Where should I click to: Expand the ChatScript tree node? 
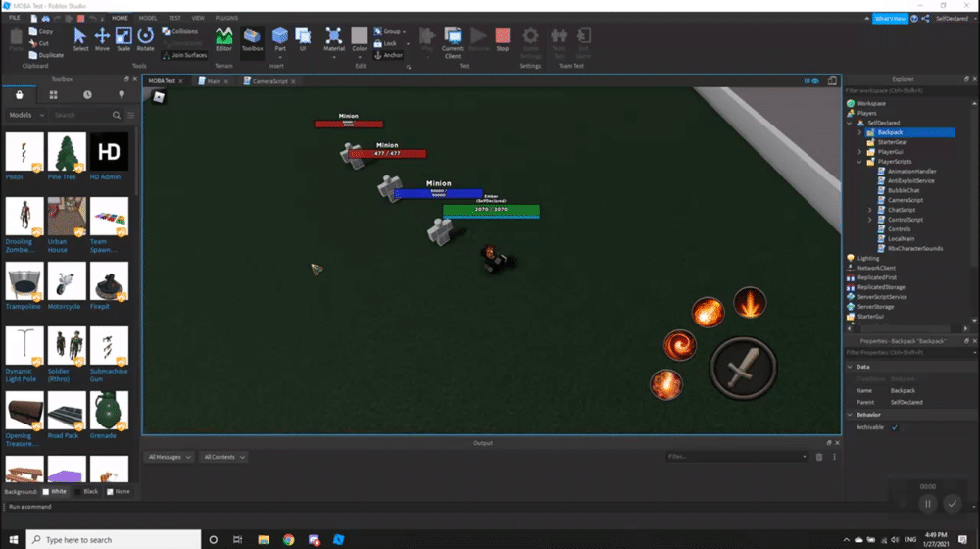click(869, 210)
